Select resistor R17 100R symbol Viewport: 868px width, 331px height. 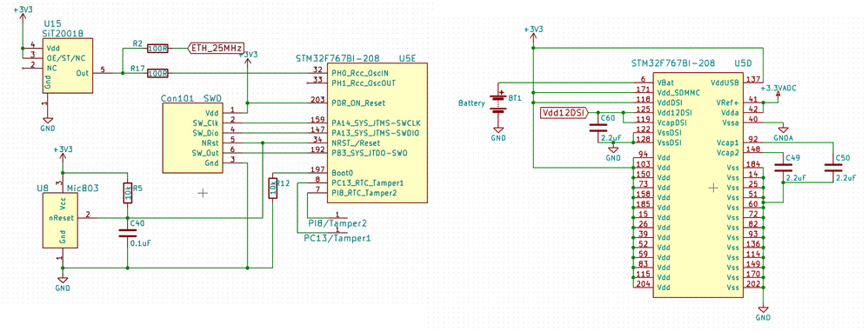click(157, 73)
